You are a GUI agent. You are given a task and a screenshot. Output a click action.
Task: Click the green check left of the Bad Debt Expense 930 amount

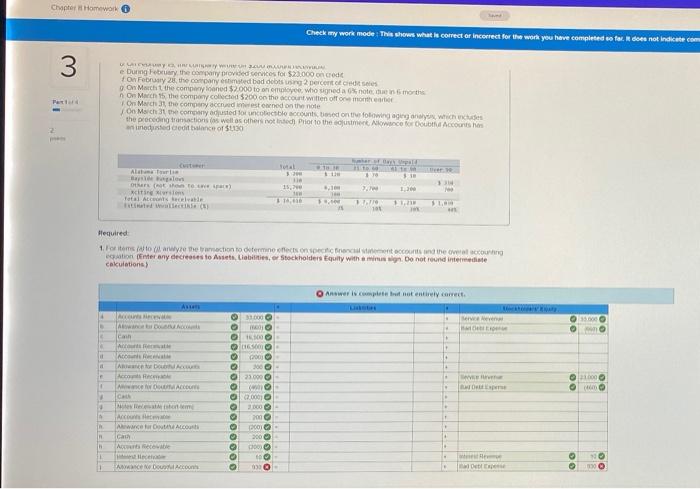point(572,466)
